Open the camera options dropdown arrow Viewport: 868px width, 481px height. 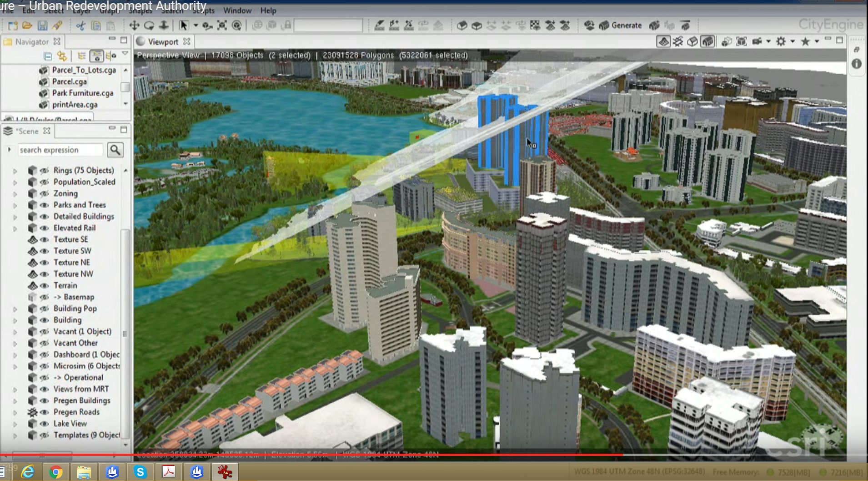click(x=768, y=41)
